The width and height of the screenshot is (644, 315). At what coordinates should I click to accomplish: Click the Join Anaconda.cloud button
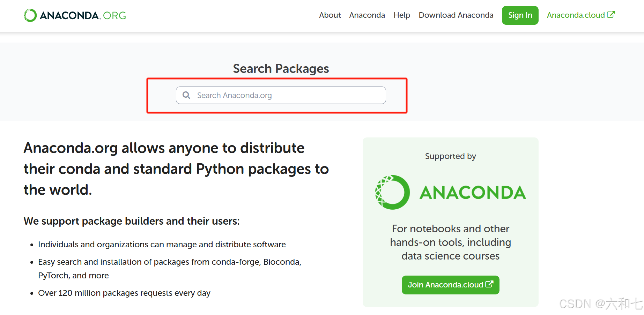pyautogui.click(x=450, y=285)
